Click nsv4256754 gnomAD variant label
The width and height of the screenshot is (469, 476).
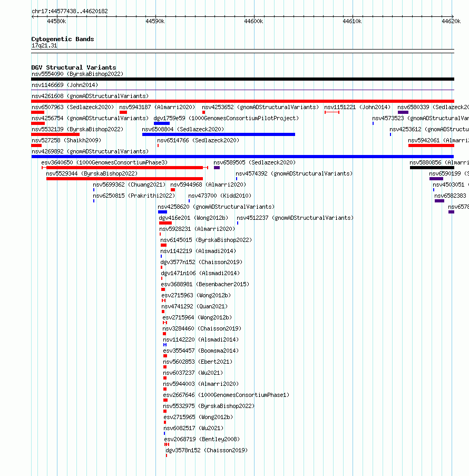coord(90,119)
